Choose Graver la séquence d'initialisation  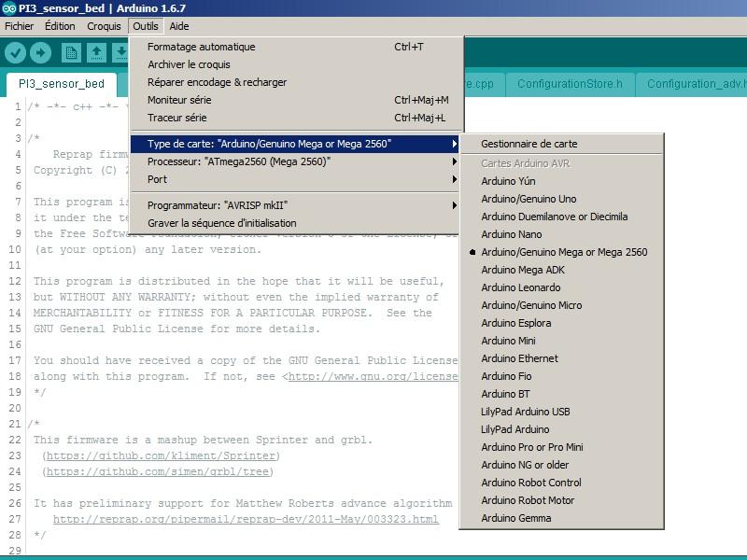[x=294, y=223]
